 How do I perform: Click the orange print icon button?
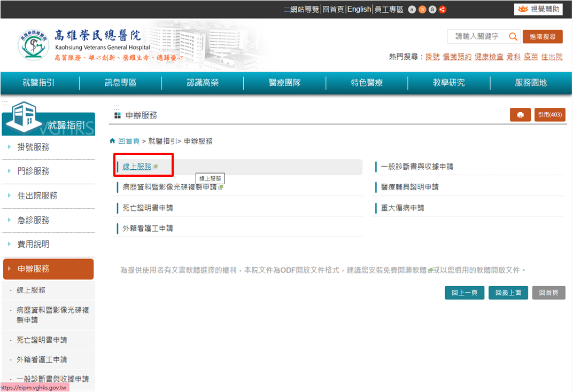tap(520, 115)
